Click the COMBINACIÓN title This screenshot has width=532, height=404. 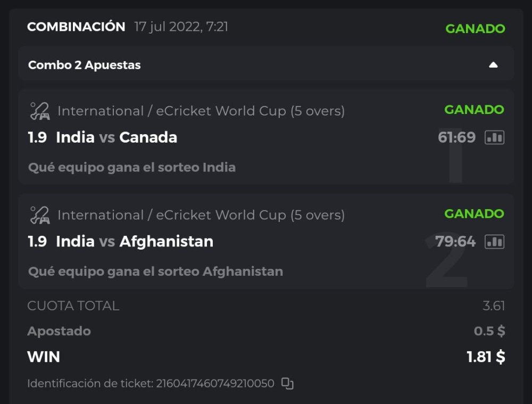coord(76,27)
